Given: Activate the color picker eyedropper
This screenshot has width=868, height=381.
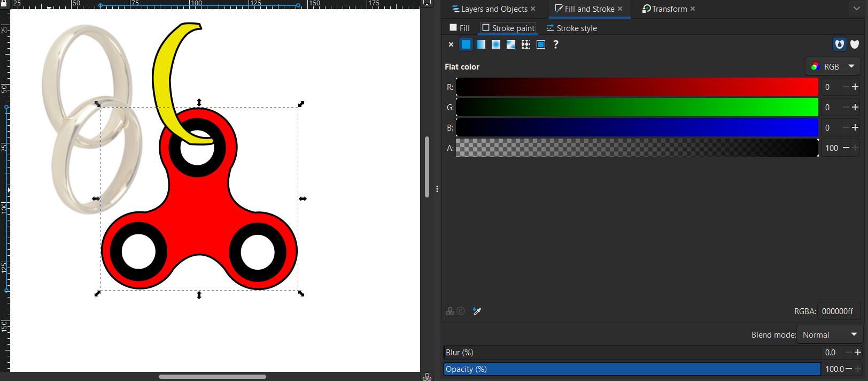Looking at the screenshot, I should pyautogui.click(x=477, y=311).
